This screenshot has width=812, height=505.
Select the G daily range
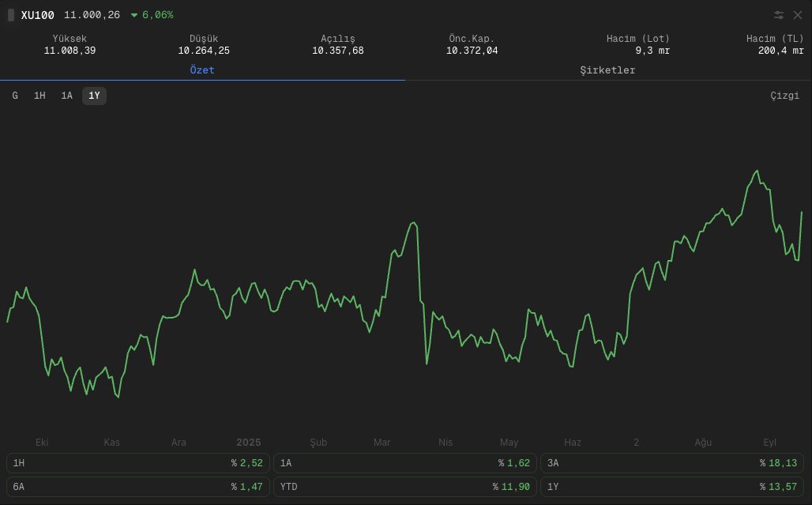pyautogui.click(x=15, y=96)
